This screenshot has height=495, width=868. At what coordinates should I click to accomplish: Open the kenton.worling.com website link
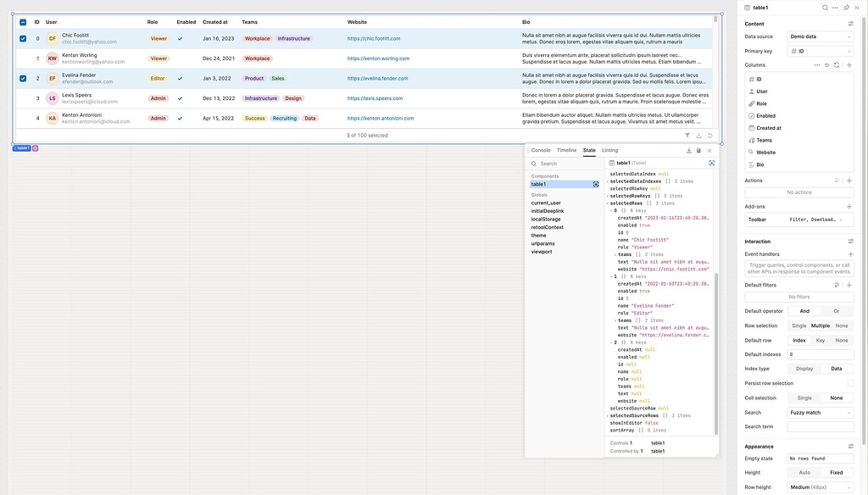click(x=378, y=58)
